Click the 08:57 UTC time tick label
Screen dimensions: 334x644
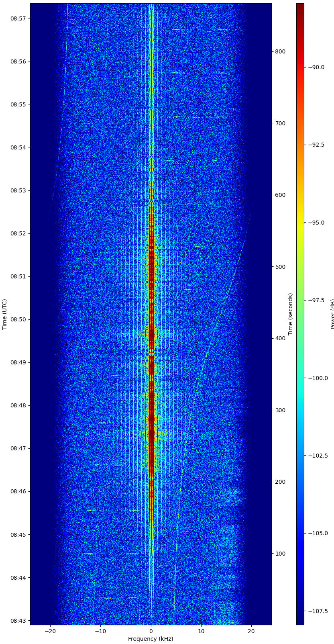18,18
